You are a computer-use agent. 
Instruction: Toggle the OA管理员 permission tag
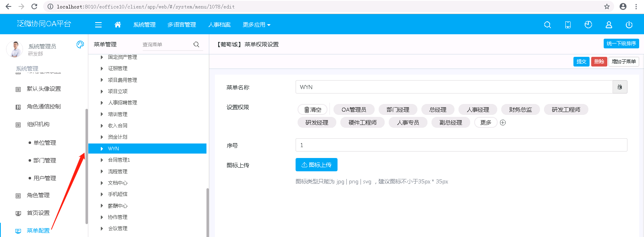point(354,110)
